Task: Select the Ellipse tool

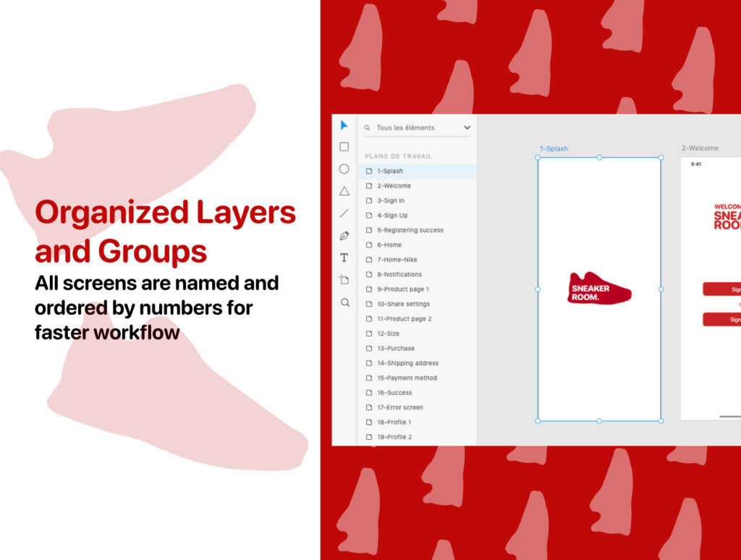Action: [x=344, y=169]
